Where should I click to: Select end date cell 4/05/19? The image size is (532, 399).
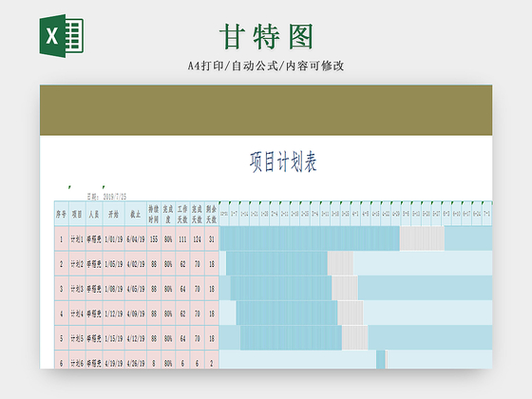[136, 289]
